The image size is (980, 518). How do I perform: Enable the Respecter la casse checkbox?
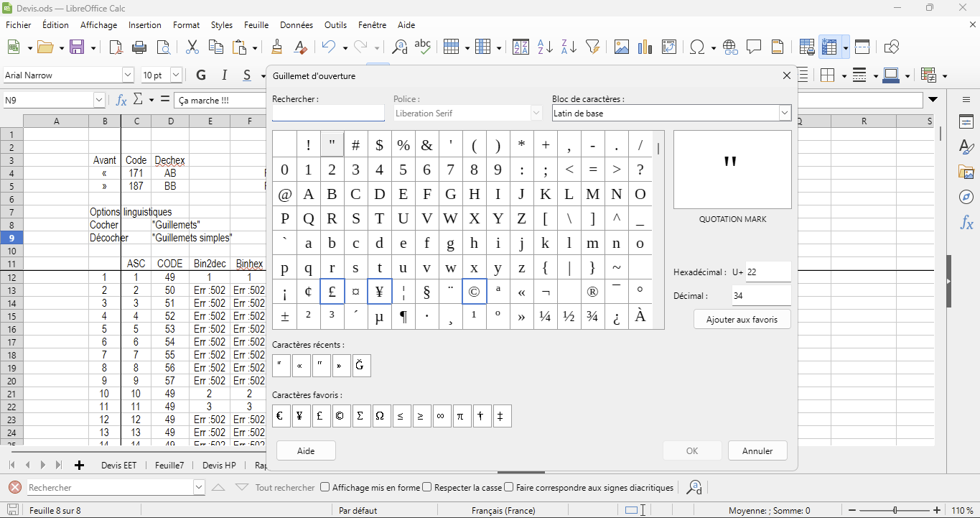pyautogui.click(x=427, y=487)
